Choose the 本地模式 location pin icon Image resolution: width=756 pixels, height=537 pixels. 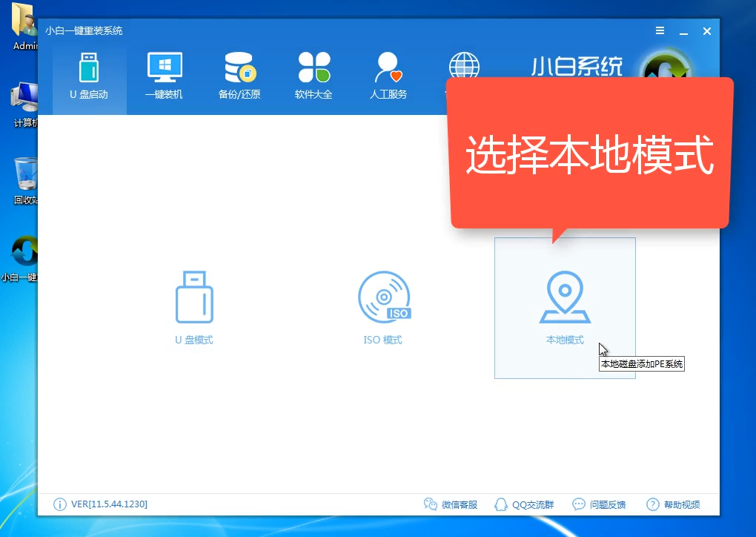point(565,296)
